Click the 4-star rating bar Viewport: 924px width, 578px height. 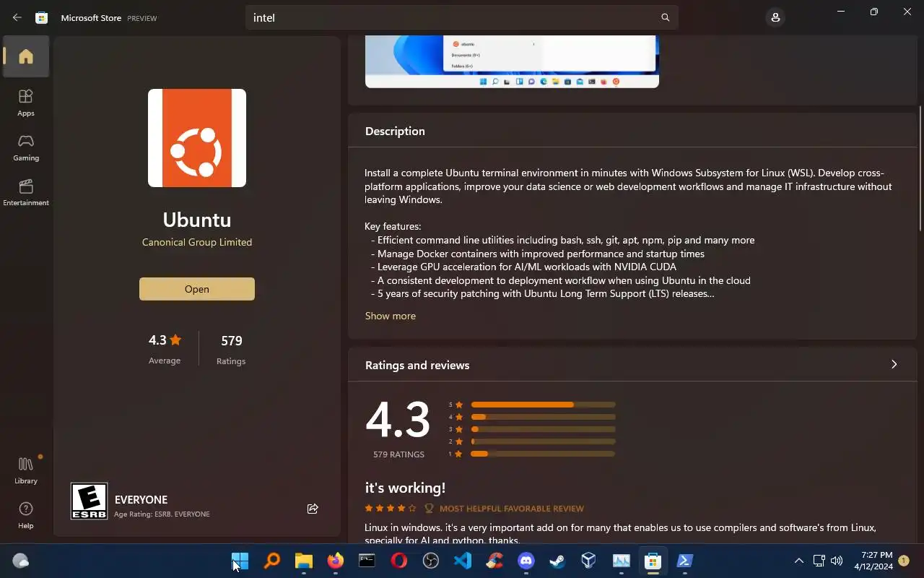(x=543, y=417)
